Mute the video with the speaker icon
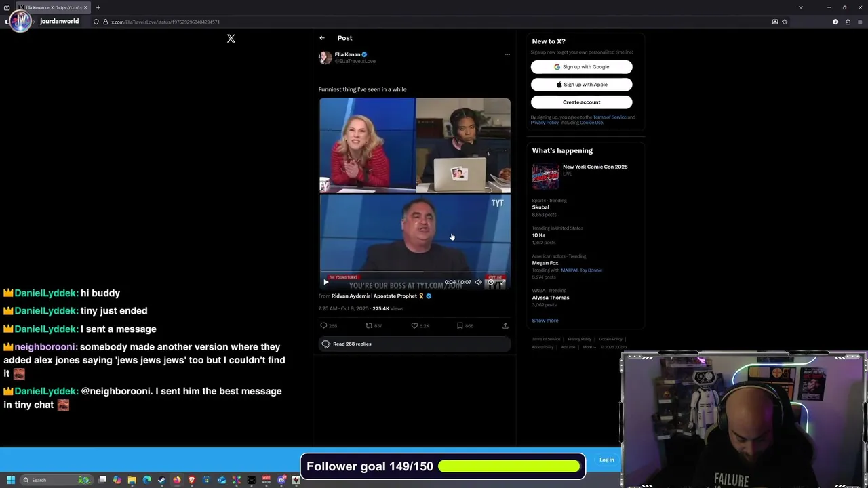This screenshot has height=488, width=868. pyautogui.click(x=478, y=282)
